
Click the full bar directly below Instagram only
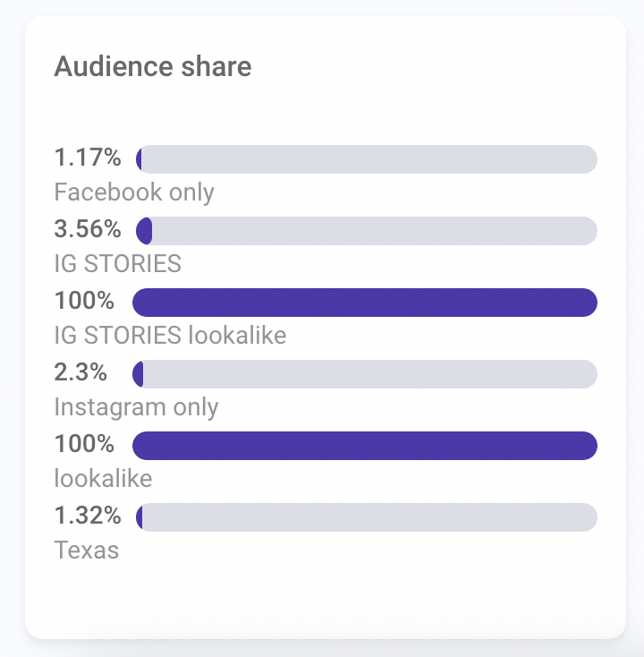365,445
